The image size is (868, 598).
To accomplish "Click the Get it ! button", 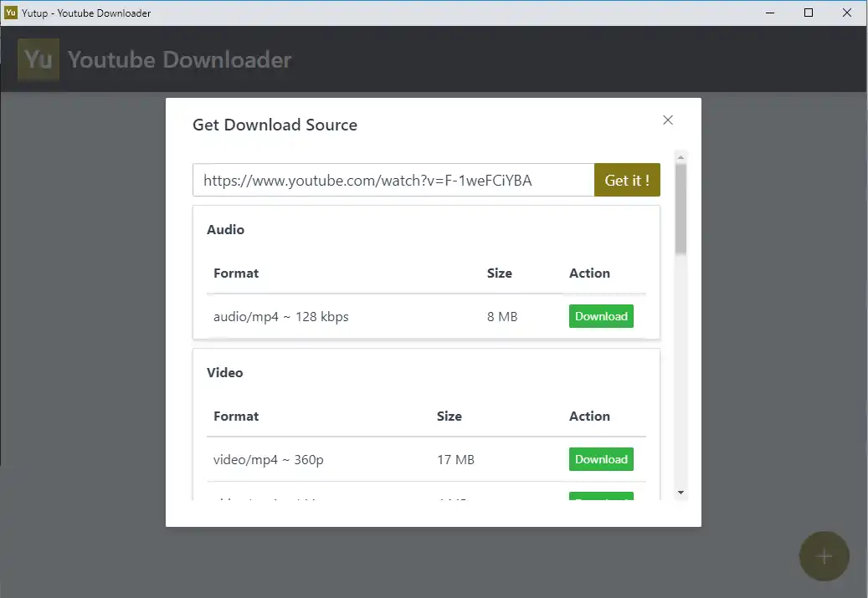I will coord(627,180).
